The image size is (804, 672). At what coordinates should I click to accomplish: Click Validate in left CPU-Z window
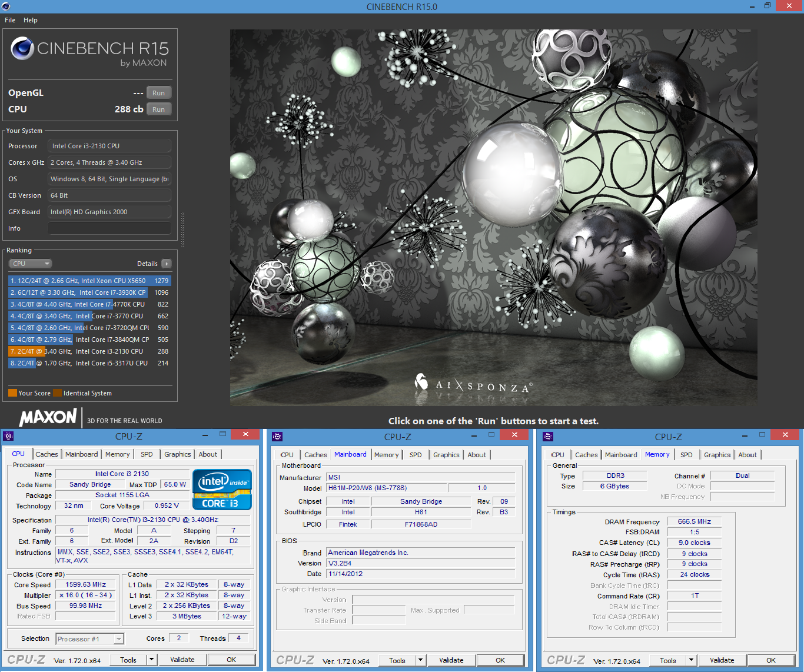[x=182, y=660]
